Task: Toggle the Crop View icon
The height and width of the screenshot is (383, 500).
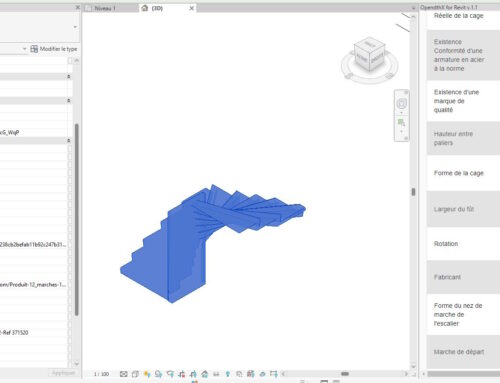Action: pos(182,374)
